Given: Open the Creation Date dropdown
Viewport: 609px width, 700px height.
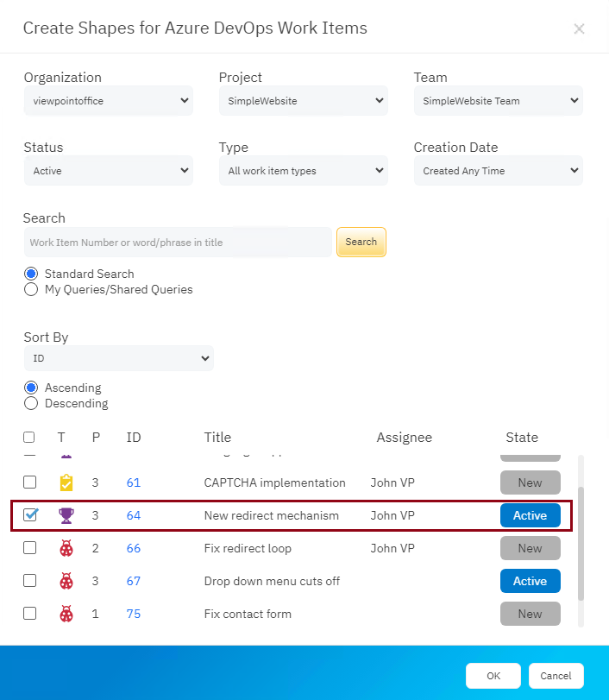Looking at the screenshot, I should point(498,170).
